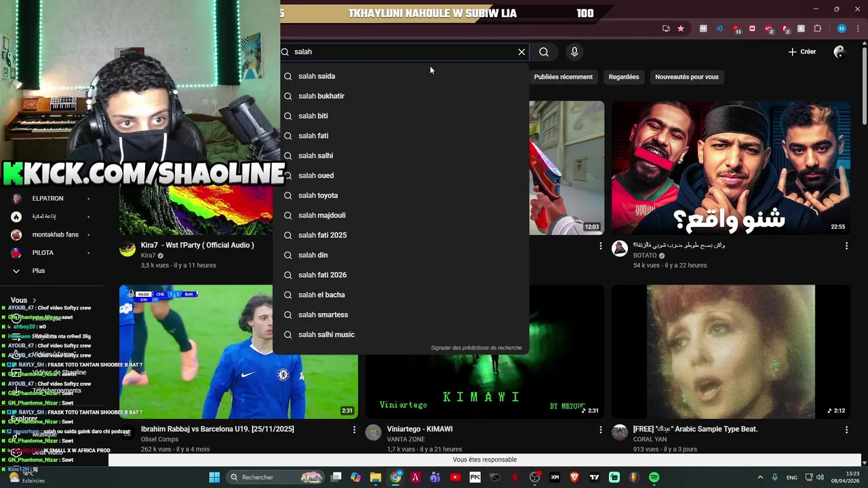The image size is (868, 488).
Task: Select the suggestion "salah salhi"
Action: [x=401, y=156]
